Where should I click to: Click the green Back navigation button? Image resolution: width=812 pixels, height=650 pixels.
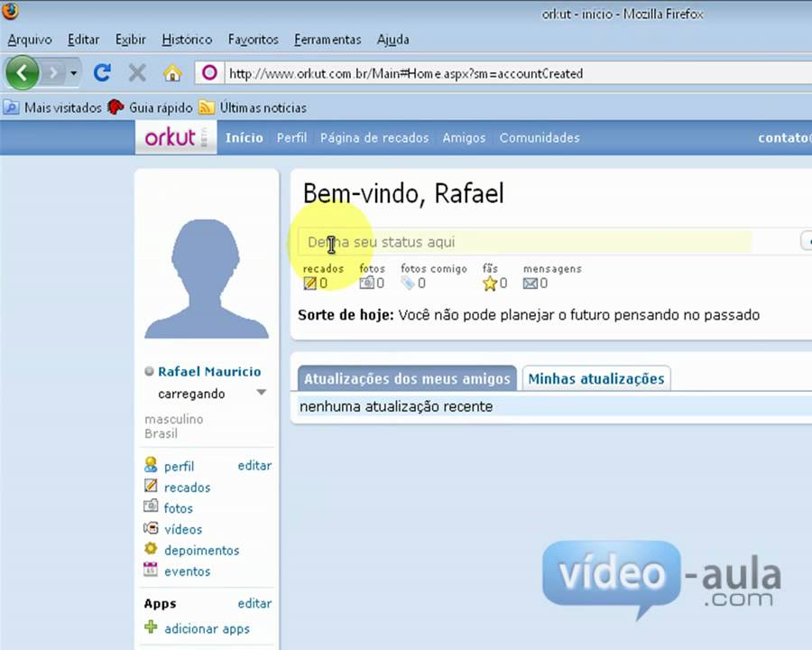23,72
